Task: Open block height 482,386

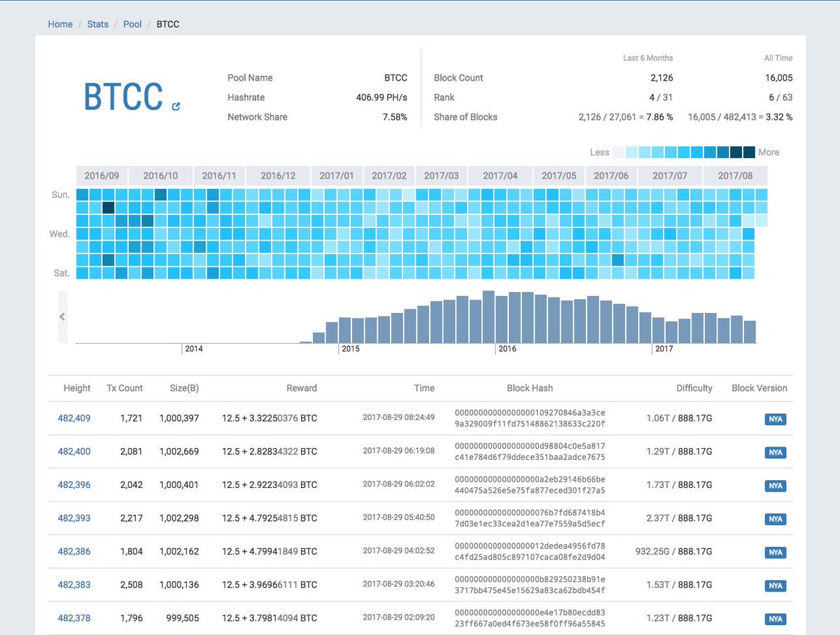Action: (74, 552)
